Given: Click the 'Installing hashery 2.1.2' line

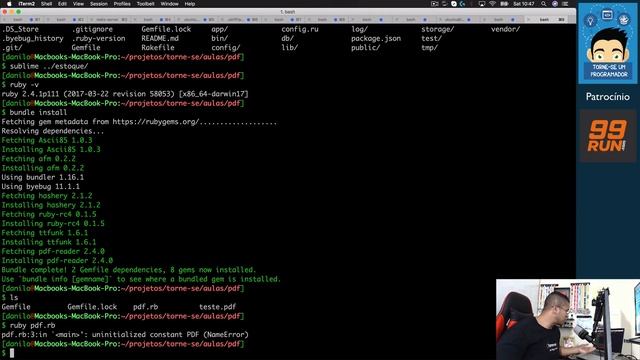Looking at the screenshot, I should pos(51,205).
